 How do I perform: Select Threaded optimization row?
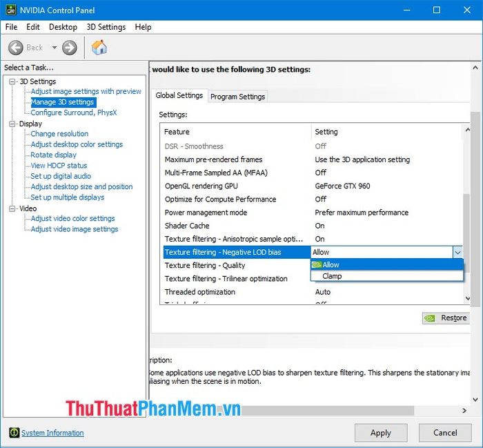click(x=311, y=292)
